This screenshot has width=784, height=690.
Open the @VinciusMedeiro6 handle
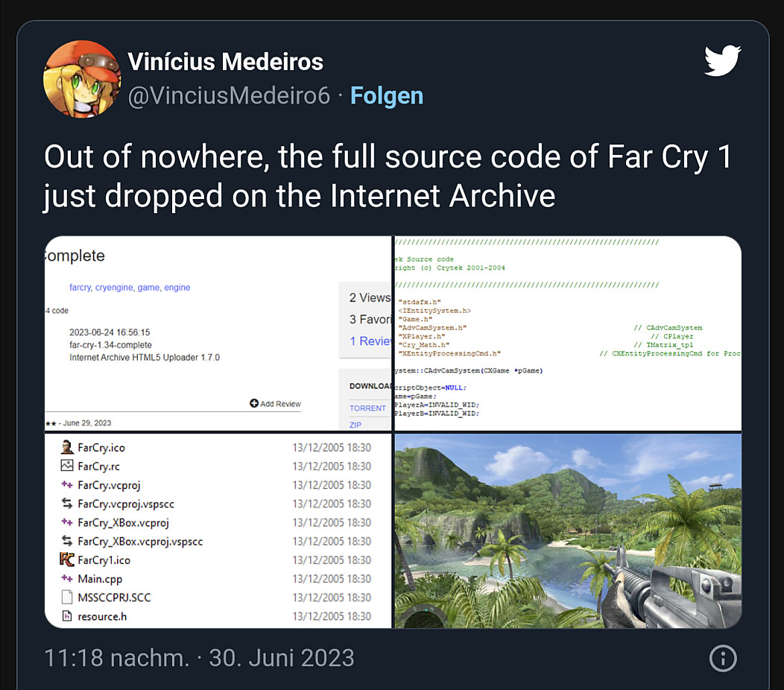(229, 95)
